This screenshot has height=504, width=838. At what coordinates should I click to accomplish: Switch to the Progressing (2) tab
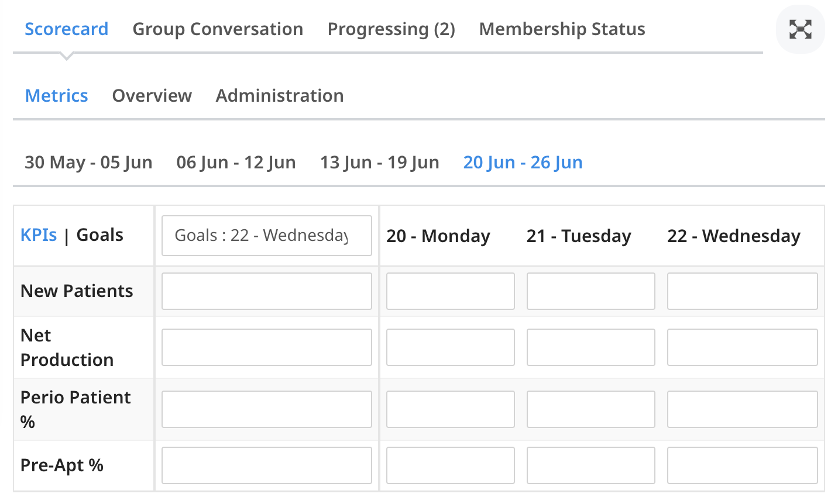coord(391,29)
